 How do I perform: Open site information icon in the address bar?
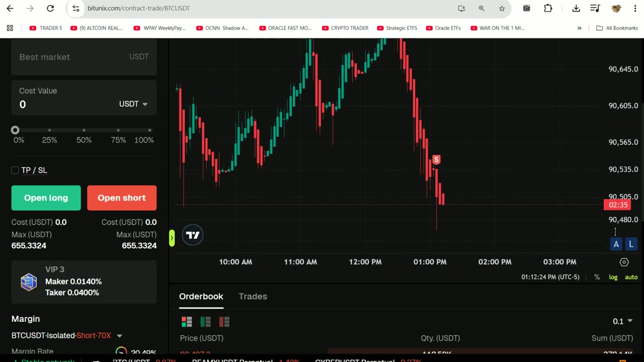[x=76, y=8]
